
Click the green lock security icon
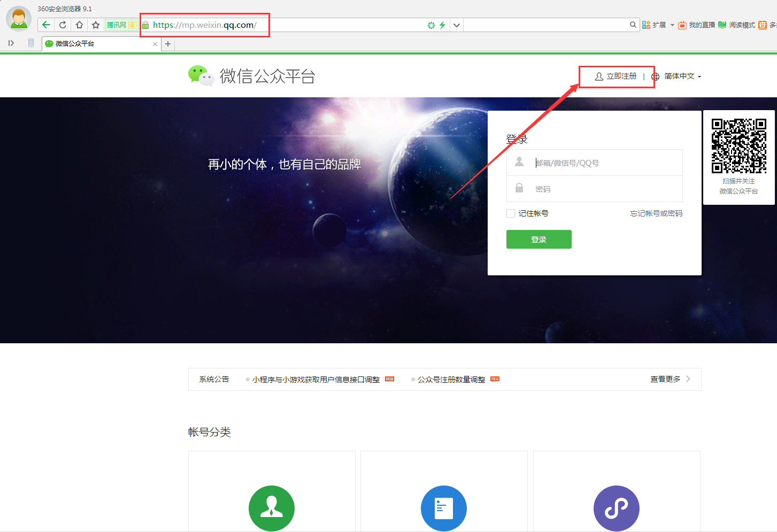click(x=145, y=25)
